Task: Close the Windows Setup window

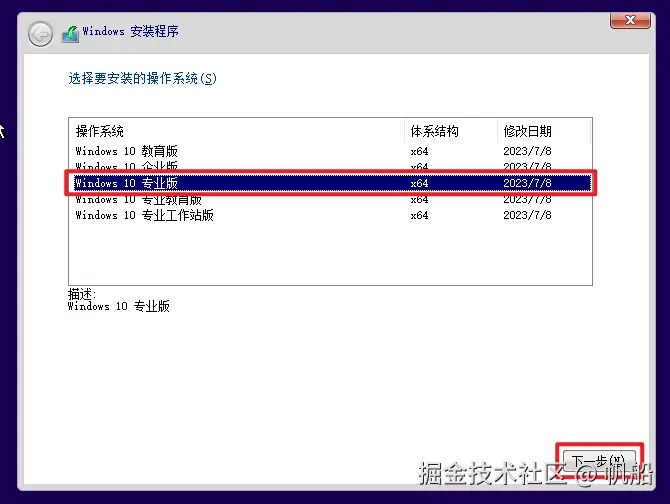Action: click(x=630, y=20)
